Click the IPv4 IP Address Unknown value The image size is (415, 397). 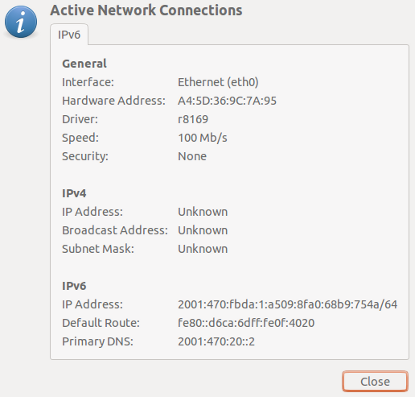pyautogui.click(x=203, y=212)
